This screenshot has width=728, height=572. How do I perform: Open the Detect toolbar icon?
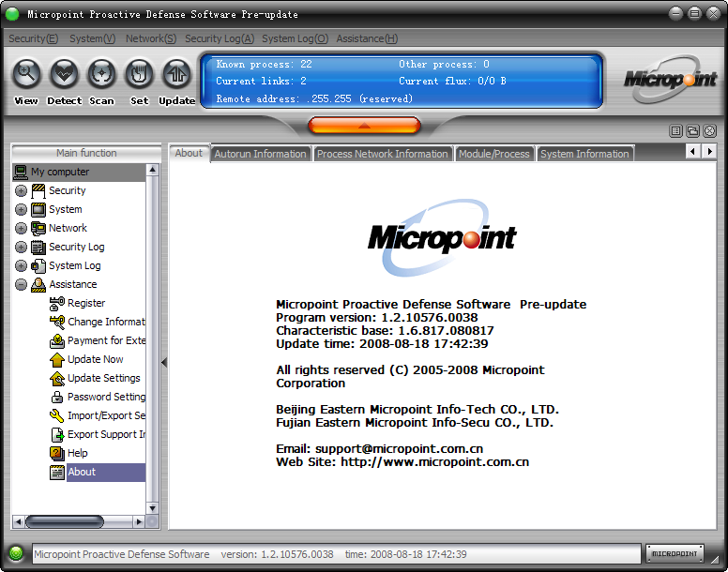[x=64, y=74]
